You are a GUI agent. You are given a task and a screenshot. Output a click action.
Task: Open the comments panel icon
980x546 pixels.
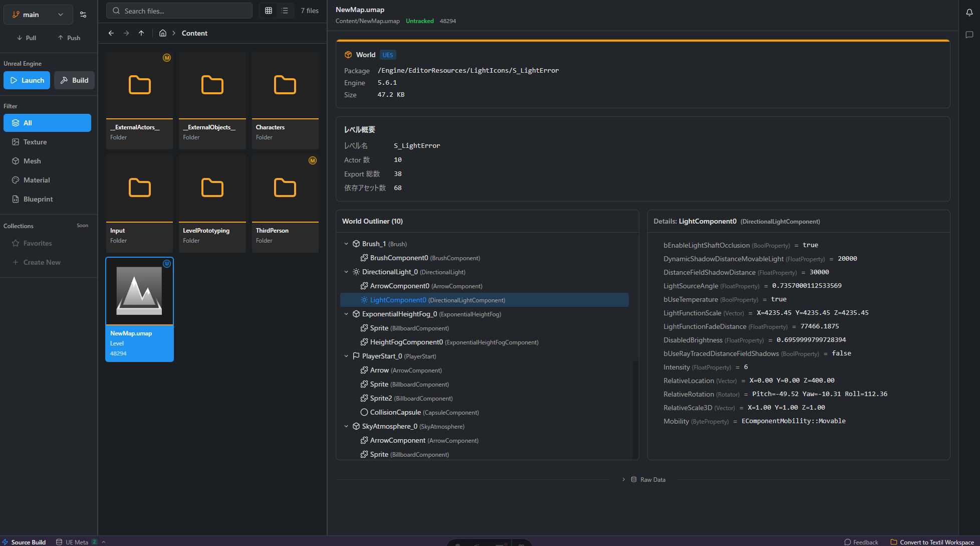(x=969, y=35)
